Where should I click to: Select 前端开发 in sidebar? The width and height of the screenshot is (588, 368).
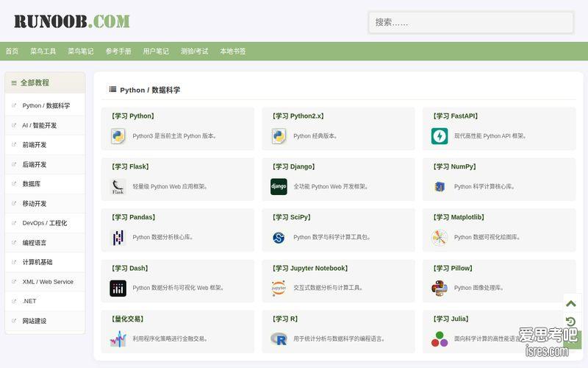click(35, 144)
